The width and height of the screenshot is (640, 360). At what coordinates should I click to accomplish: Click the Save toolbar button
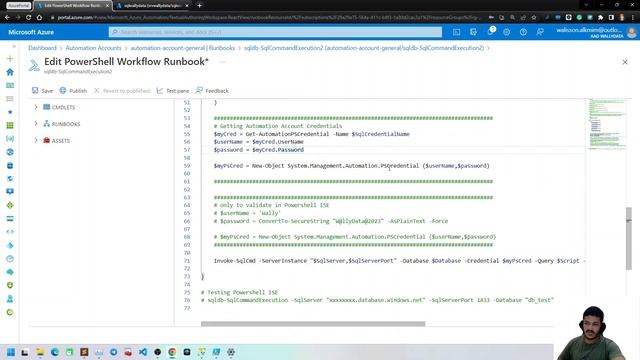42,91
